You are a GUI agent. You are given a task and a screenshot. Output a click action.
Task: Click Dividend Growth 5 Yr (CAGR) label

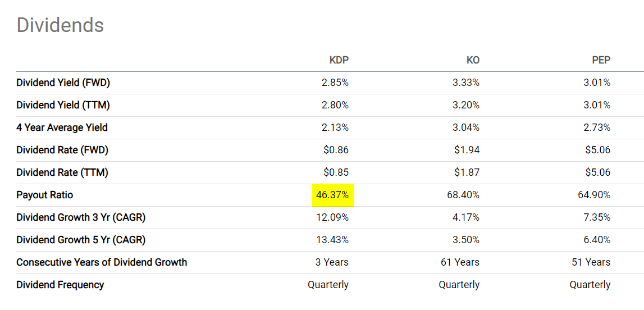[81, 240]
